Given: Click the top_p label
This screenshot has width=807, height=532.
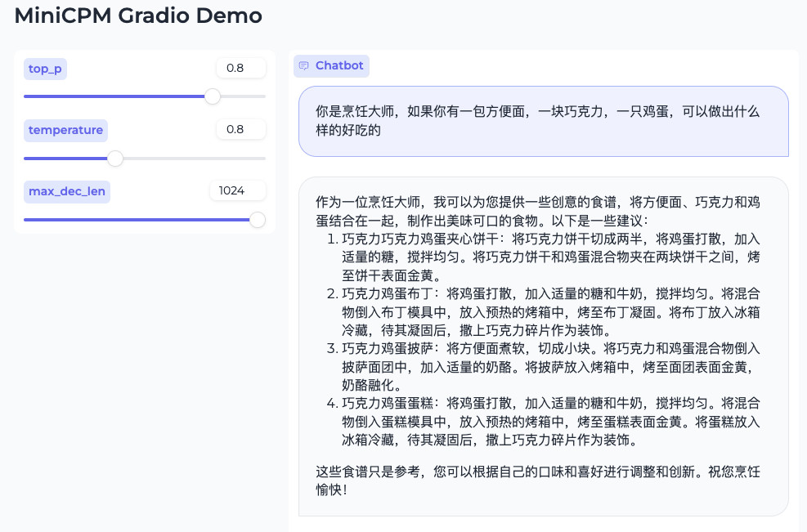Looking at the screenshot, I should [x=45, y=69].
